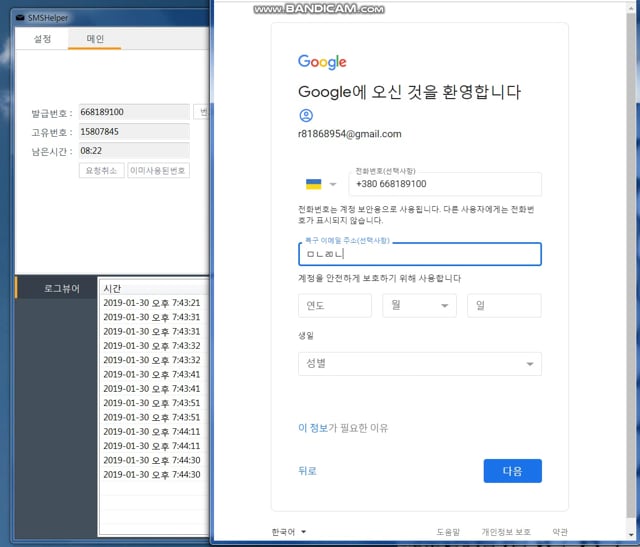This screenshot has height=547, width=640.
Task: Click the SMSHelper envelope icon in title bar
Action: pyautogui.click(x=20, y=18)
